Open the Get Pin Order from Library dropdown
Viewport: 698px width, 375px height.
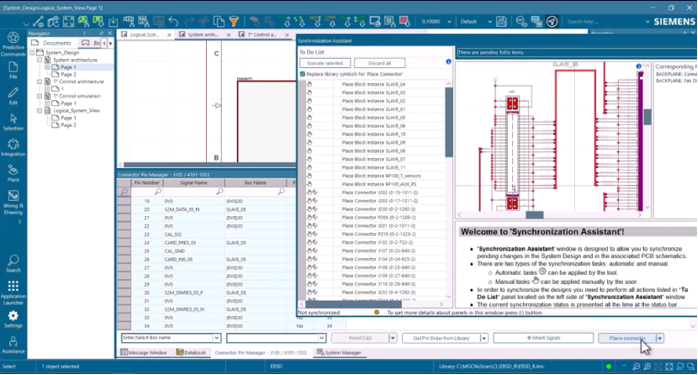point(484,338)
